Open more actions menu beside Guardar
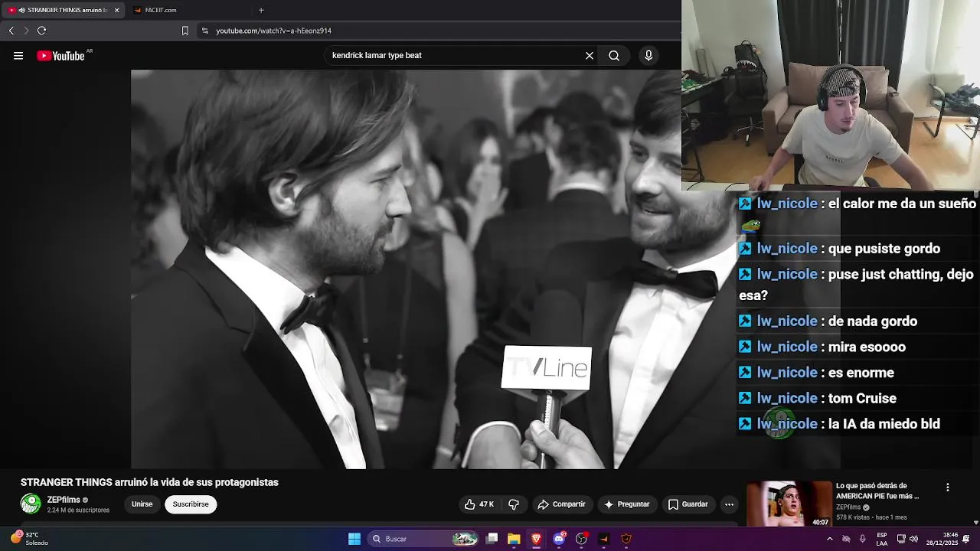The height and width of the screenshot is (551, 980). [x=729, y=504]
